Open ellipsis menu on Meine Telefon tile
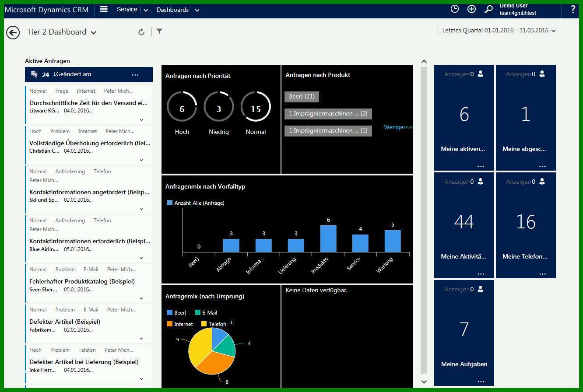583x392 pixels. 543,274
